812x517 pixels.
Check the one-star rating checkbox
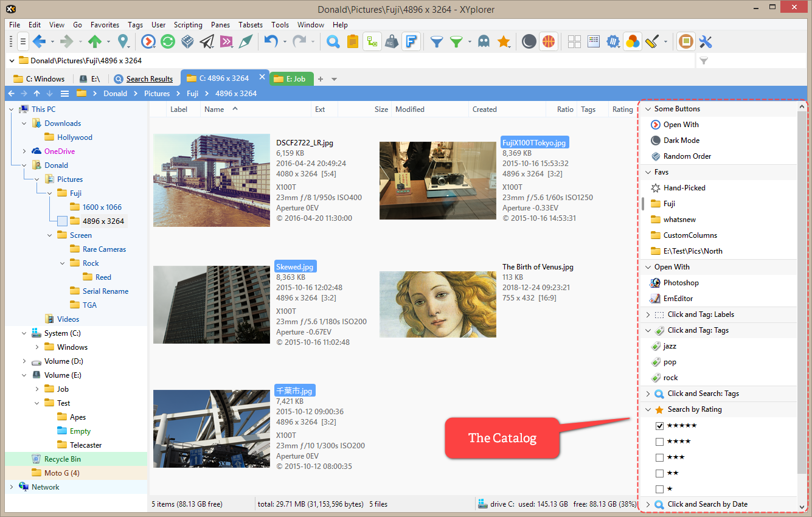(x=660, y=489)
